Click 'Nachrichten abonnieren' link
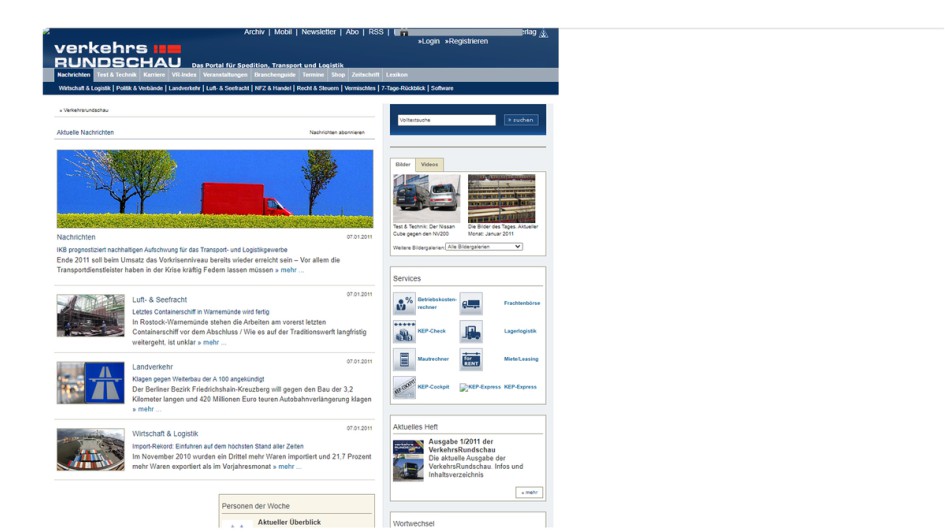Viewport: 945px width, 532px height. click(x=337, y=132)
